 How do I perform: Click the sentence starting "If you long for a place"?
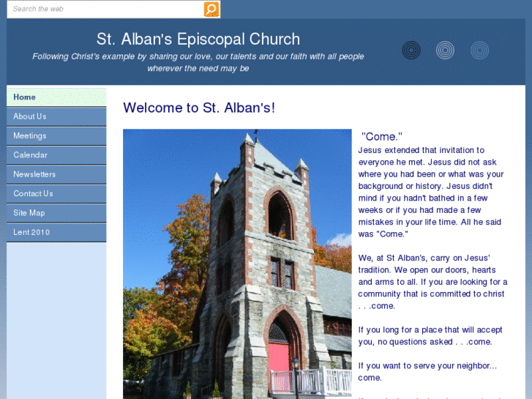tap(430, 336)
